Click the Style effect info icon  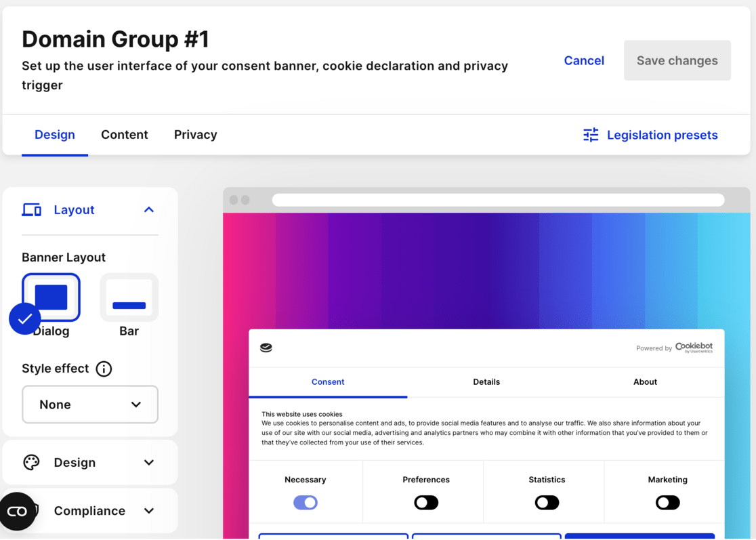tap(104, 369)
